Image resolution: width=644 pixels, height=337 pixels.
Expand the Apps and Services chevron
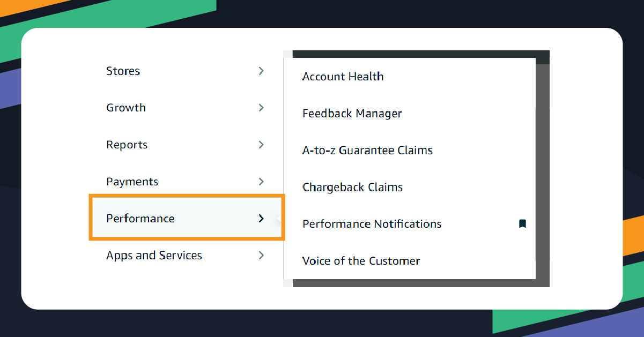tap(261, 256)
